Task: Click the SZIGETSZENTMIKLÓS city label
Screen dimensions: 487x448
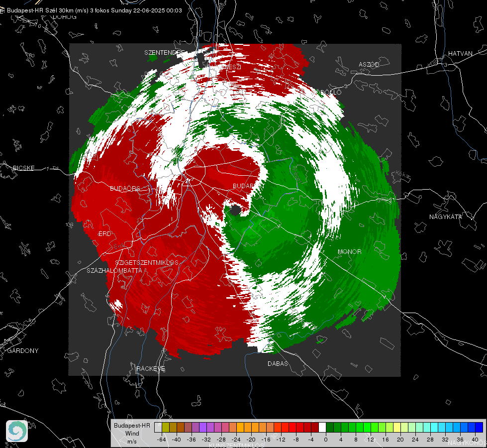Action: click(147, 262)
